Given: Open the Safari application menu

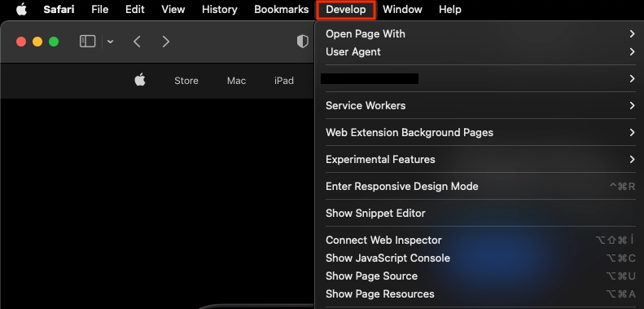Looking at the screenshot, I should tap(59, 10).
